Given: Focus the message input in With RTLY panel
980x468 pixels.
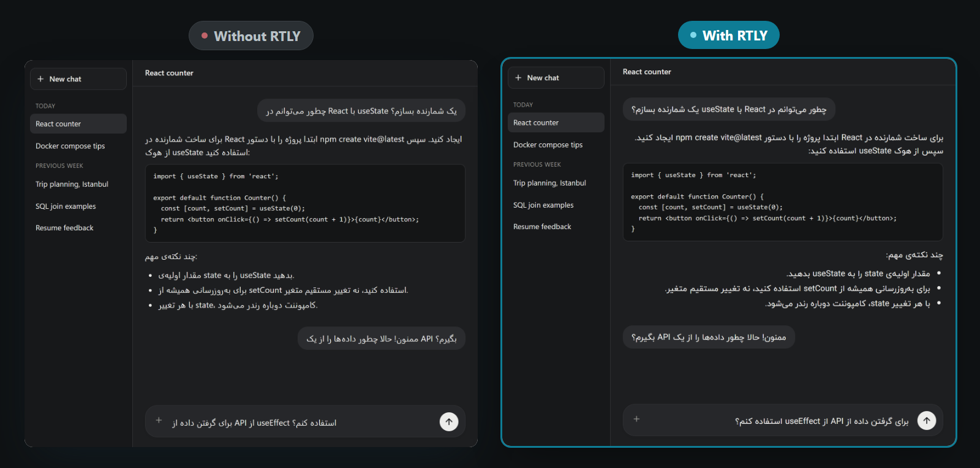Looking at the screenshot, I should [783, 420].
